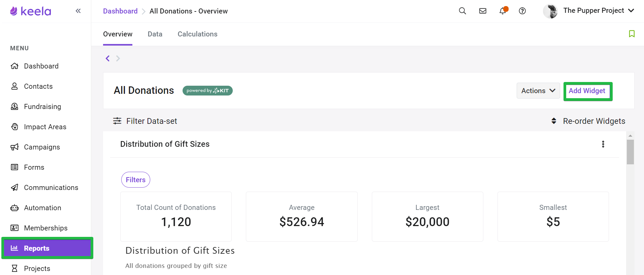Click the powered by KIT badge

click(x=207, y=90)
